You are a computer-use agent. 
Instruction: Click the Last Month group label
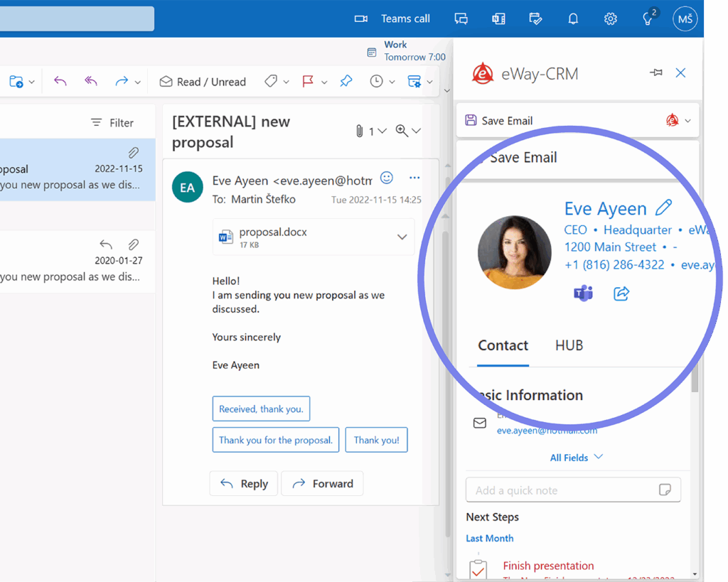(x=490, y=539)
